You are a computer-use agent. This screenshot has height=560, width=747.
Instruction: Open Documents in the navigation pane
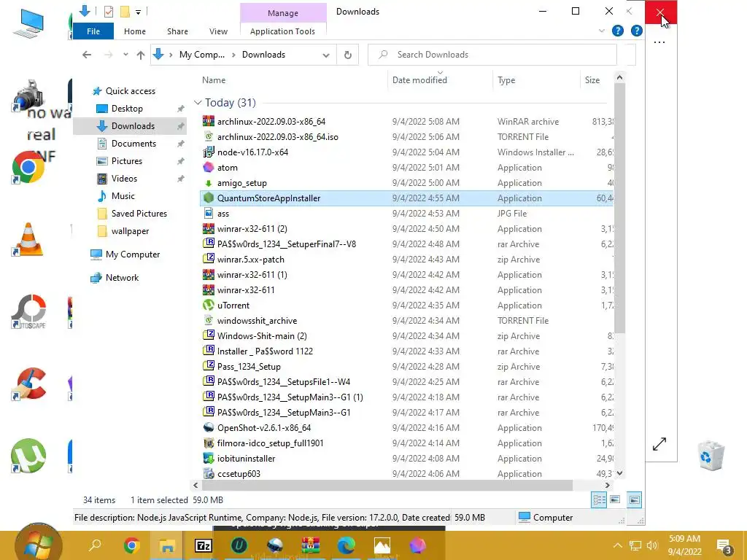pos(133,144)
